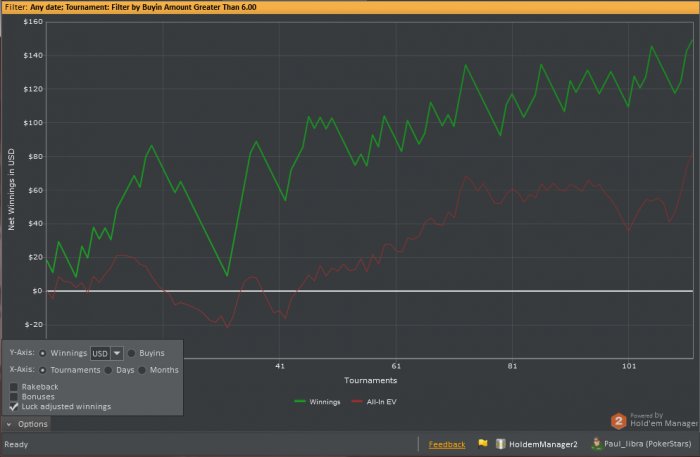Screen dimensions: 700x457
Task: Select the Winnings Y-Axis radio button
Action: [x=42, y=353]
